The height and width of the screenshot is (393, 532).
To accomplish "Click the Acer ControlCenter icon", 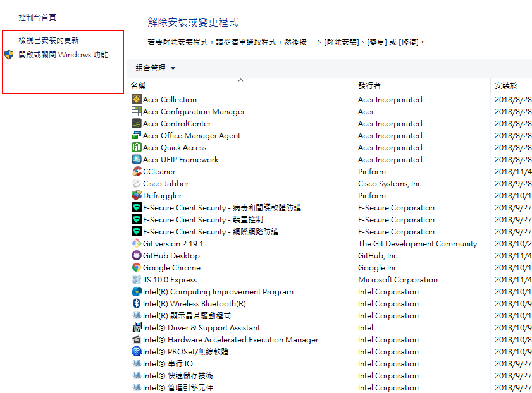I will pos(137,123).
